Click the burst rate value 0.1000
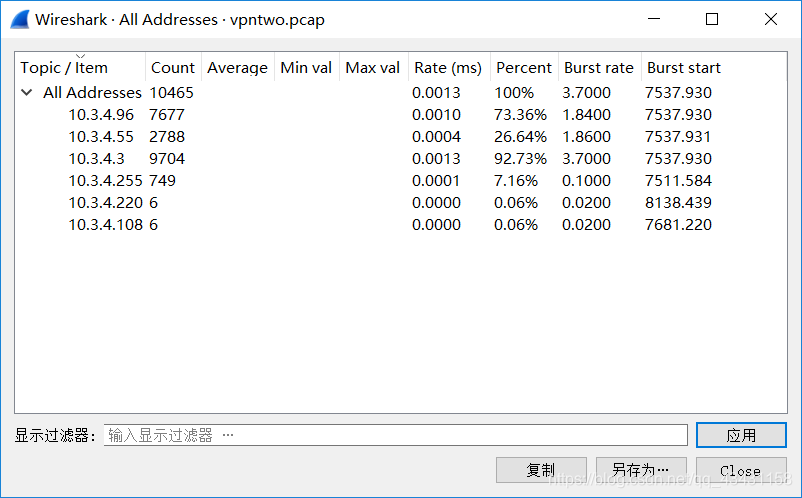The image size is (802, 498). click(586, 180)
